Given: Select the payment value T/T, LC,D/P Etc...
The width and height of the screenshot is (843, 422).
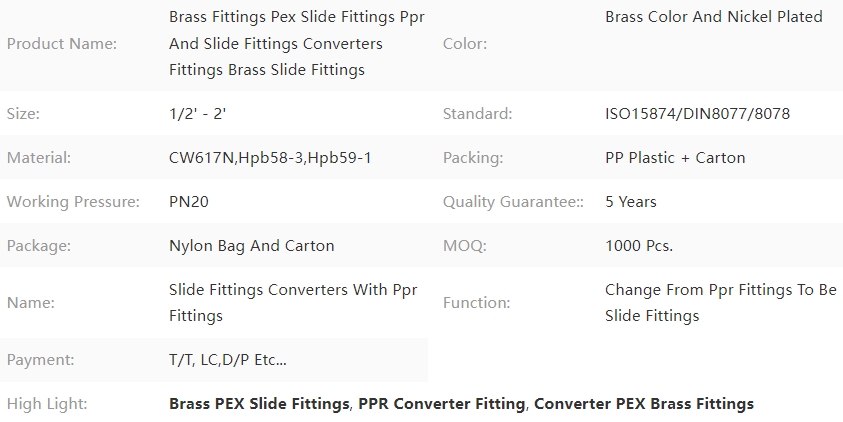Looking at the screenshot, I should click(x=228, y=360).
